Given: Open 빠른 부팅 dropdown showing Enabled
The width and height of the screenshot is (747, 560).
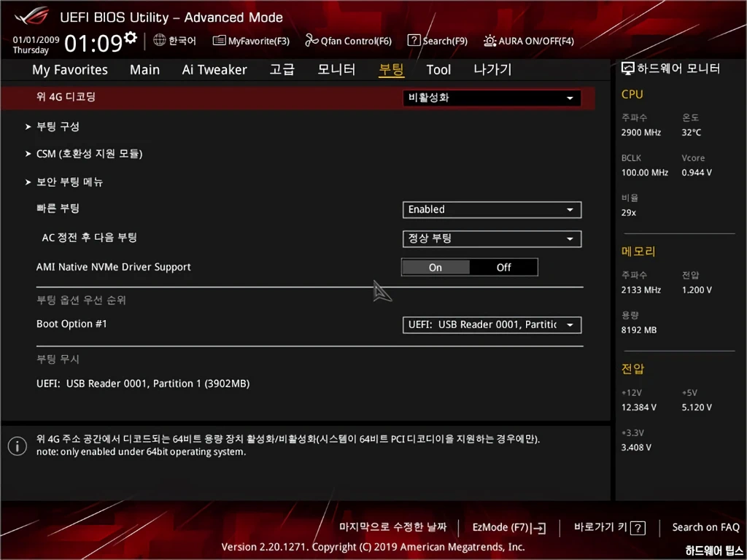Looking at the screenshot, I should coord(492,210).
